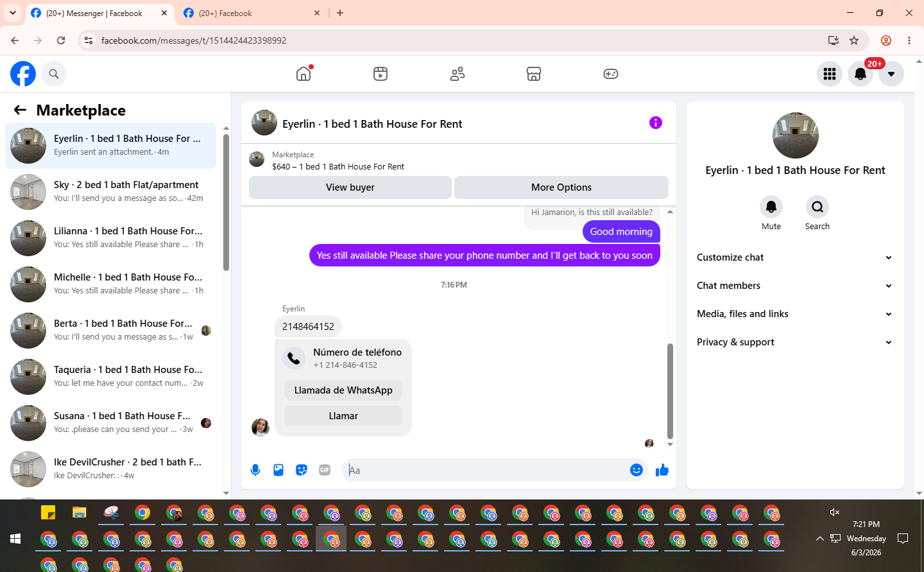Expand Privacy & support section
The width and height of the screenshot is (924, 572).
tap(795, 342)
